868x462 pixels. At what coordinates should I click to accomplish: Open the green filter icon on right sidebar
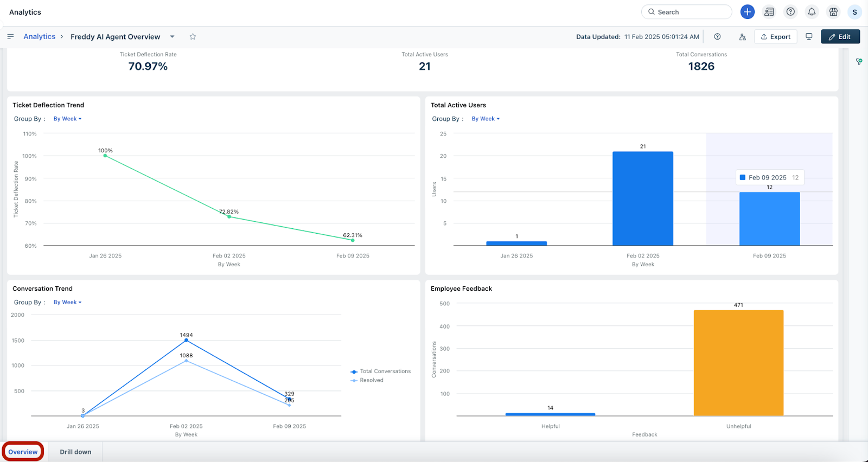859,61
